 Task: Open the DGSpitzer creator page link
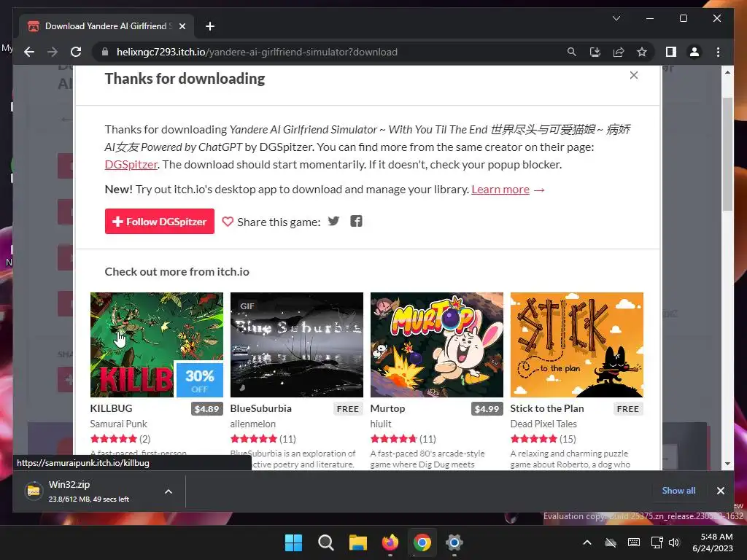131,165
